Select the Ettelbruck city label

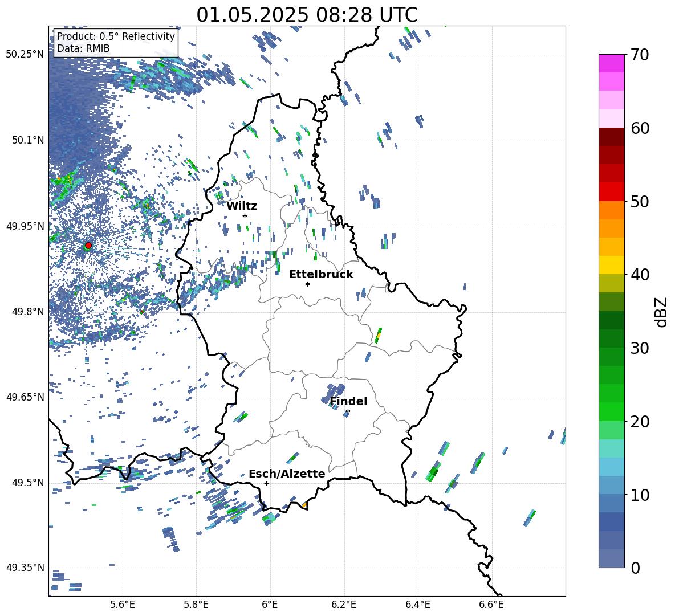[321, 275]
